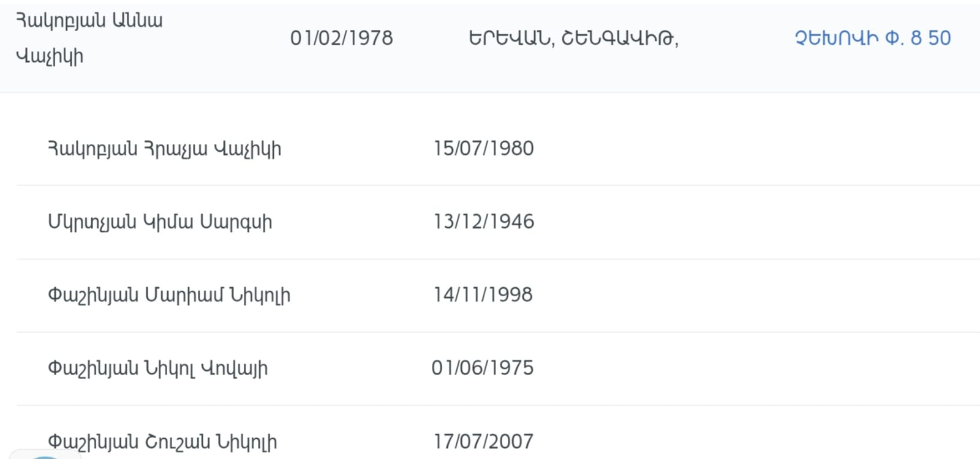Click the patronymic Վաչիկի in the header row
980x459 pixels.
pyautogui.click(x=50, y=57)
